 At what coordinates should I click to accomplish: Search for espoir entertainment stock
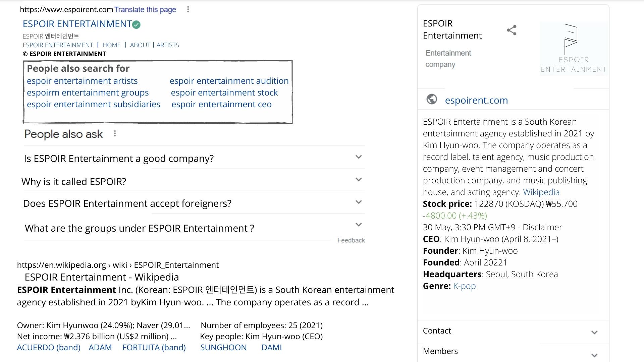click(x=224, y=93)
